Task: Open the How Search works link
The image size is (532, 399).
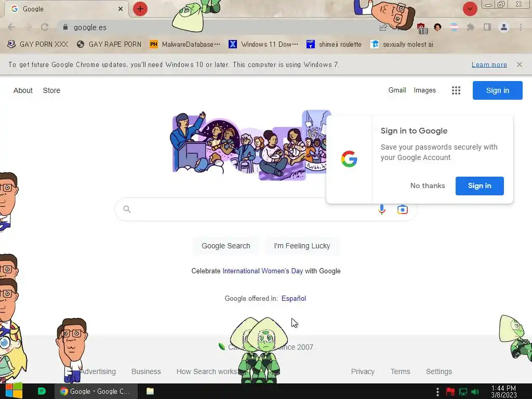Action: tap(207, 371)
